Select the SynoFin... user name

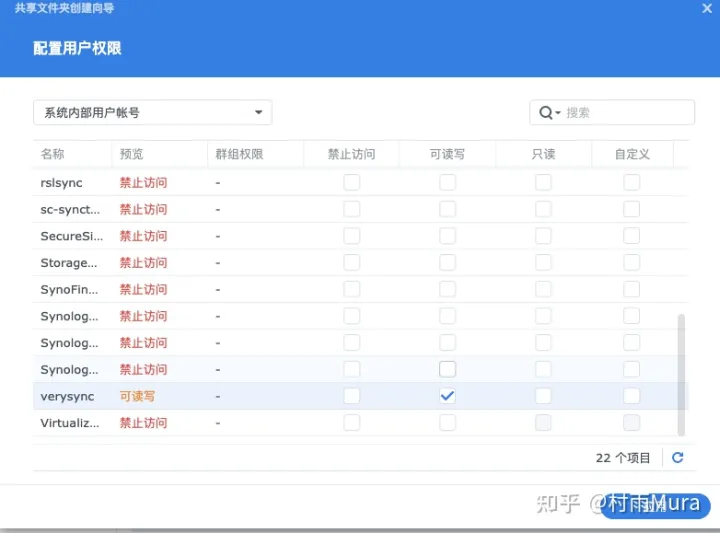coord(69,289)
